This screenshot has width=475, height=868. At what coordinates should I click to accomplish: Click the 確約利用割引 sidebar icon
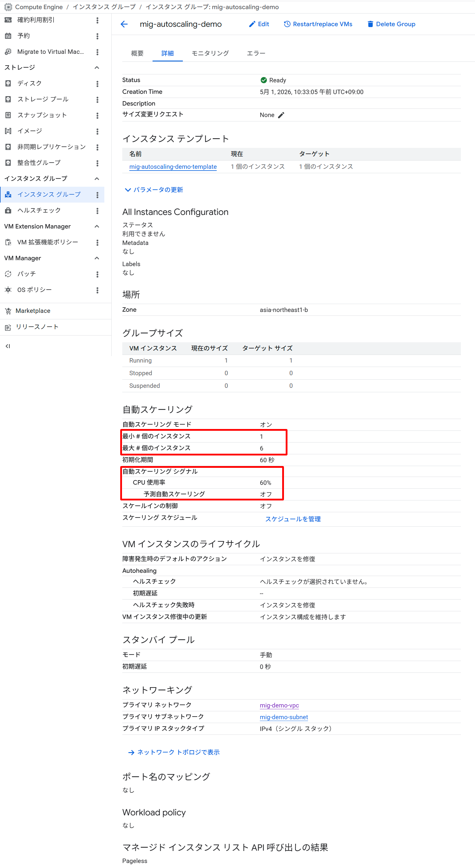[8, 20]
